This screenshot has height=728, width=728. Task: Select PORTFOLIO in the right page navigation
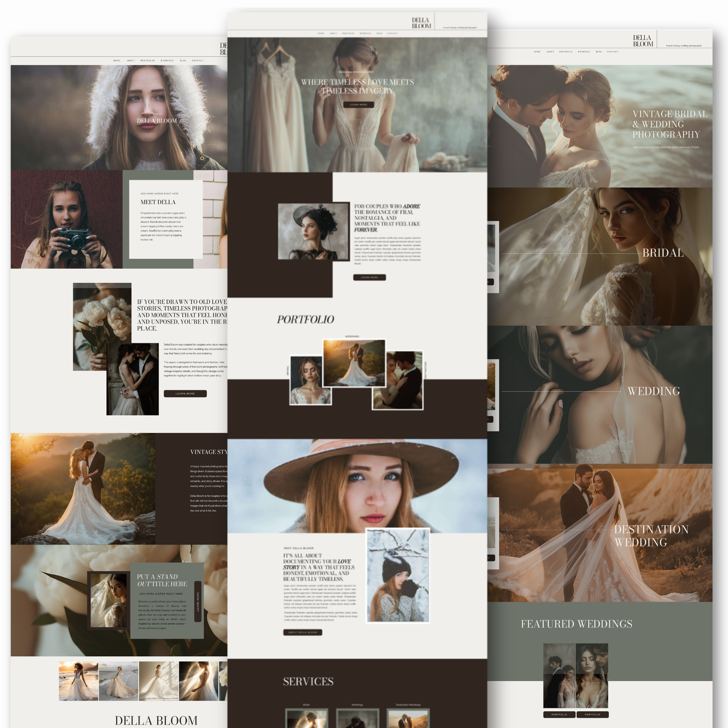click(566, 51)
